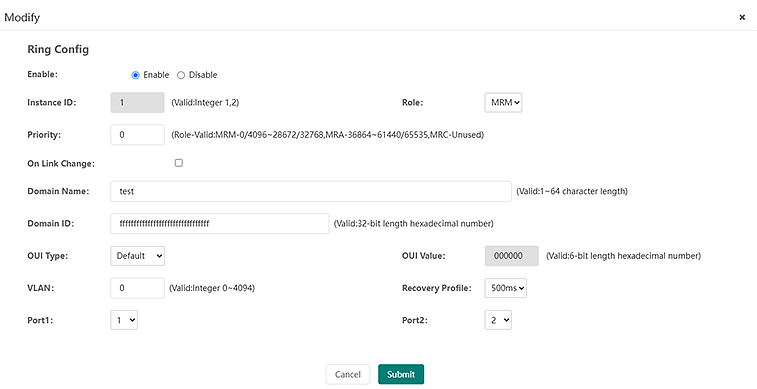The image size is (757, 389).
Task: Select the Disable radio button
Action: click(x=181, y=75)
